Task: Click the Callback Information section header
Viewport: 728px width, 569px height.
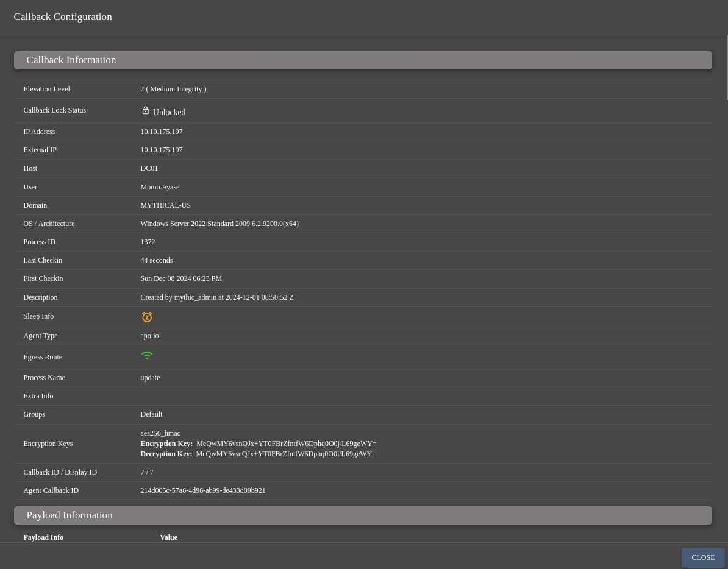Action: (x=363, y=60)
